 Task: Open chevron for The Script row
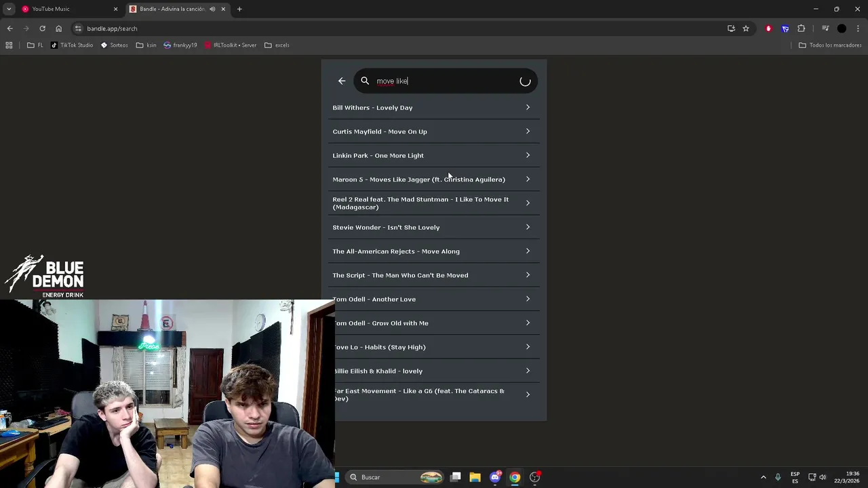tap(528, 275)
